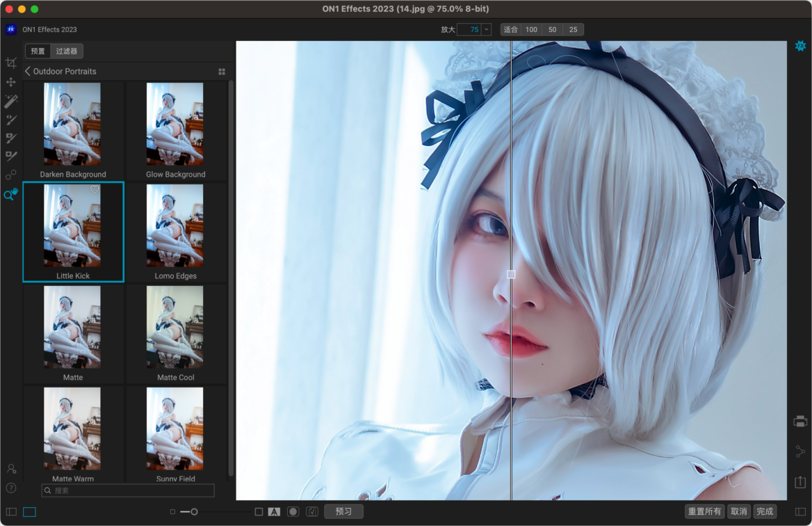812x526 pixels.
Task: Toggle the show mask circle button
Action: (293, 512)
